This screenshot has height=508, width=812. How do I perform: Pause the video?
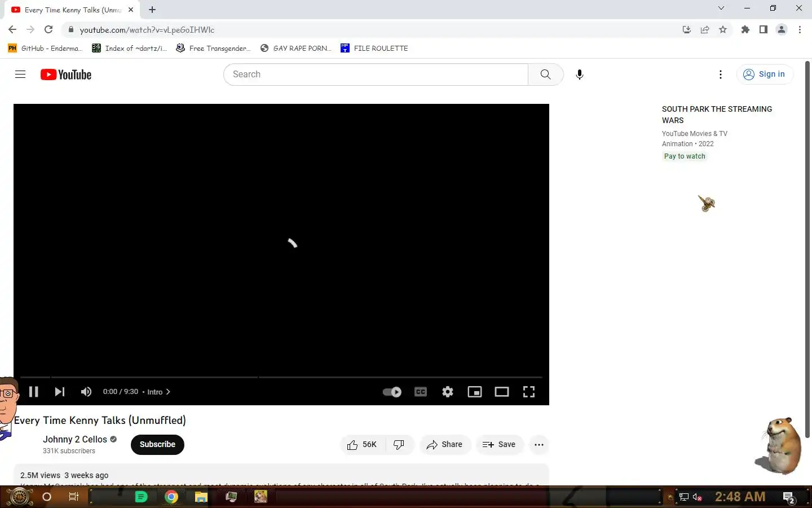pyautogui.click(x=33, y=392)
